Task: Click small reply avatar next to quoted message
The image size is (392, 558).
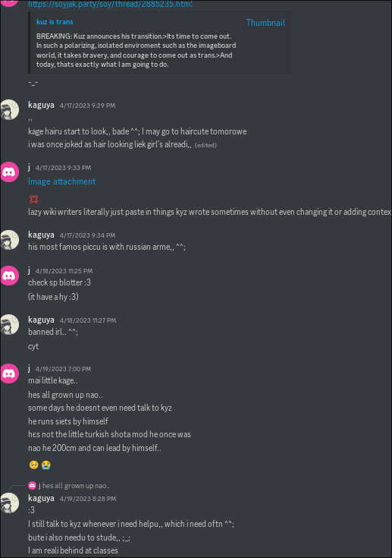Action: point(32,485)
